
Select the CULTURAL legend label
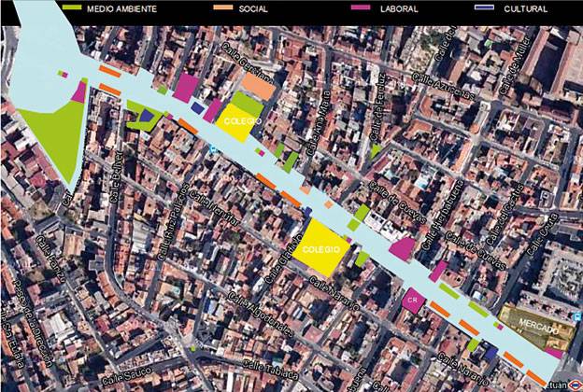click(528, 7)
